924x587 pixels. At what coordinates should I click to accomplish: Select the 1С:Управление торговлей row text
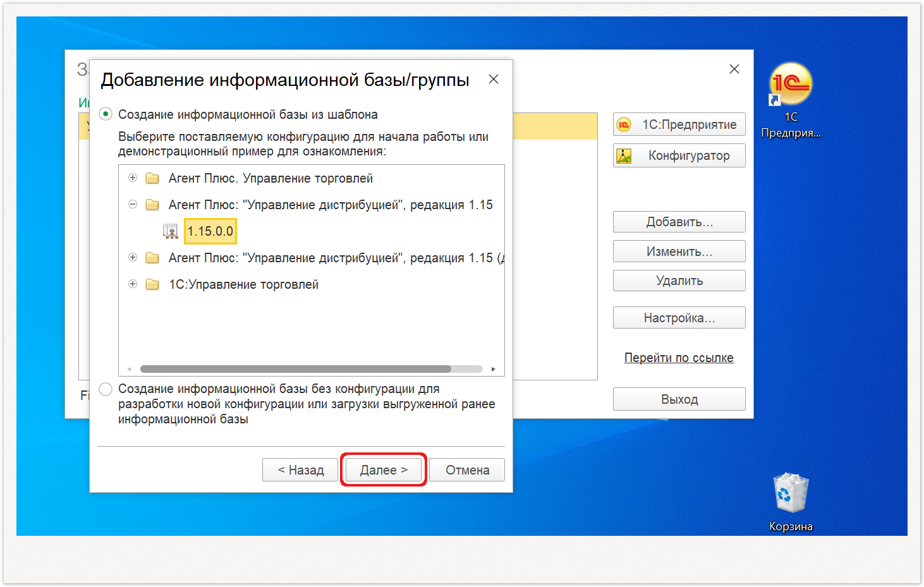(243, 284)
